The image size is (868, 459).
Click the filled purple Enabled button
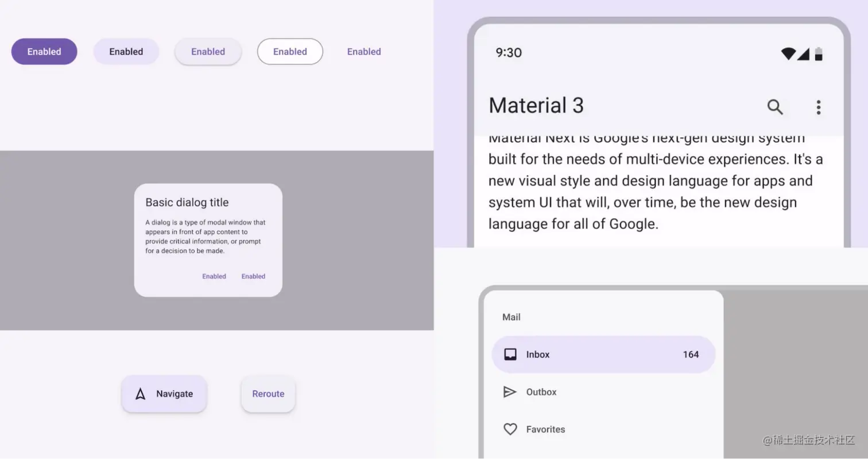[44, 52]
